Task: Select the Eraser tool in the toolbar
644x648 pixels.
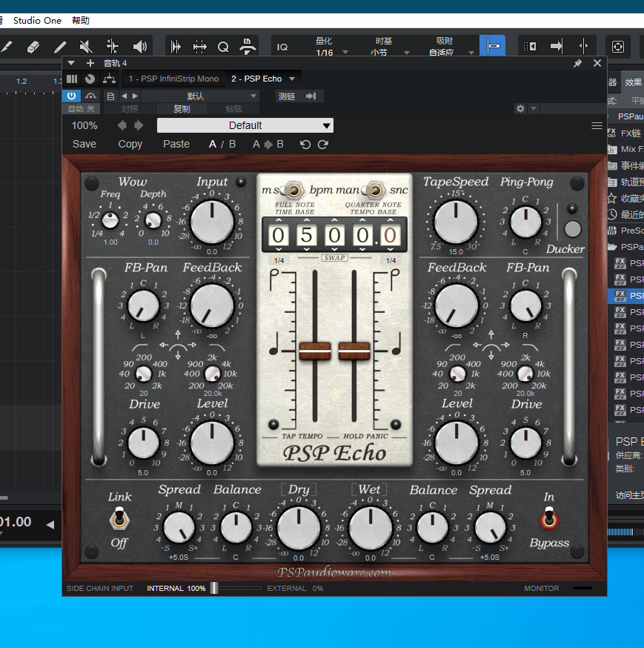Action: (33, 47)
